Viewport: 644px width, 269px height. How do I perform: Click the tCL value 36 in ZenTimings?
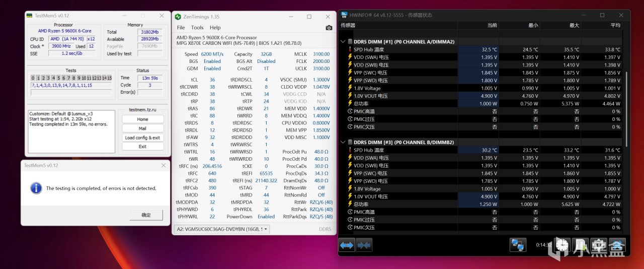pyautogui.click(x=212, y=80)
